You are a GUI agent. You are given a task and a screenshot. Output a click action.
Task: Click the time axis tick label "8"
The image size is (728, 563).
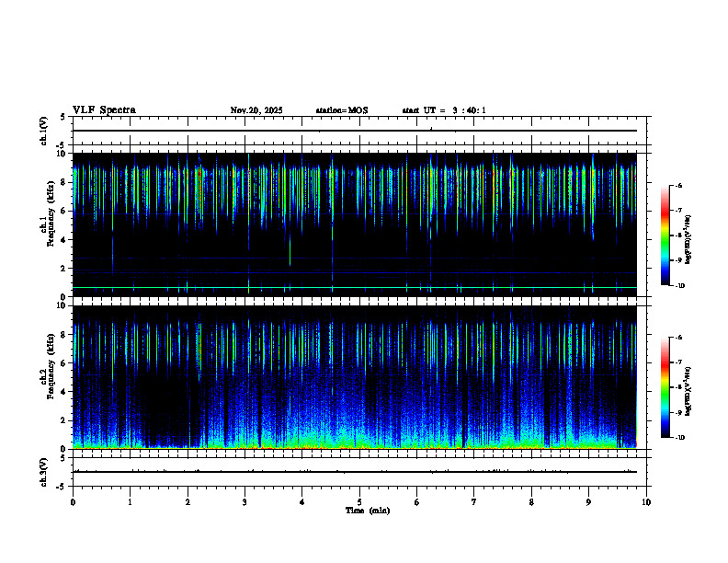(531, 502)
